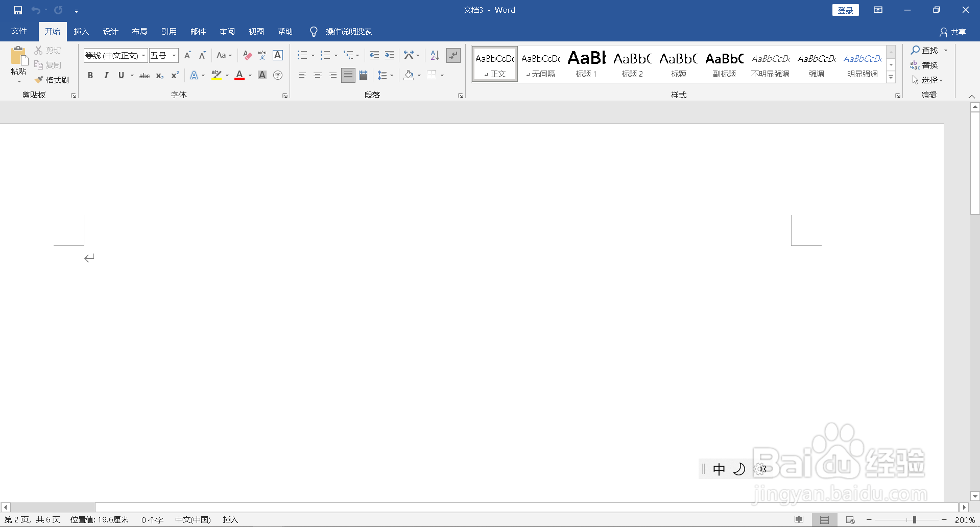This screenshot has width=980, height=527.
Task: Click the Sort A-Z icon
Action: click(x=435, y=55)
